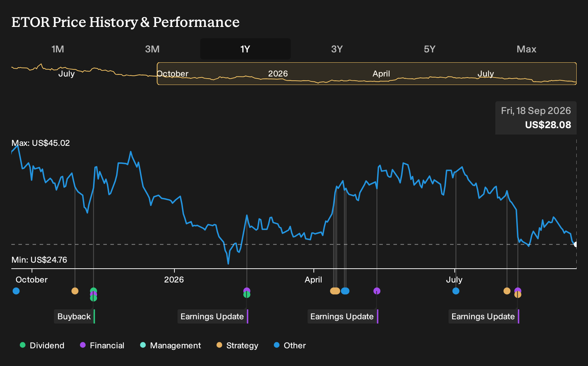The width and height of the screenshot is (588, 366).
Task: Click the Min: US$24.76 label
Action: click(x=39, y=260)
